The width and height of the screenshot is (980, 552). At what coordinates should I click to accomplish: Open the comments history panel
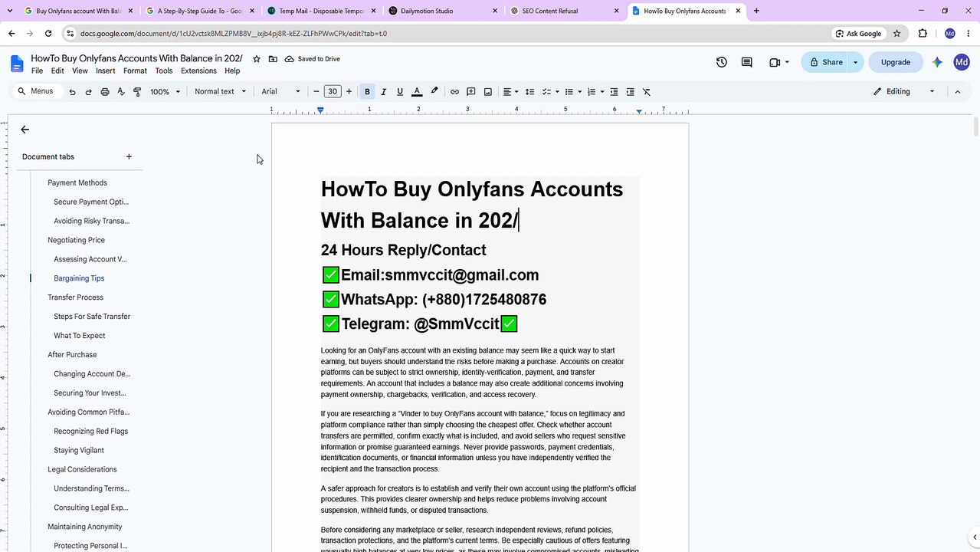coord(747,62)
